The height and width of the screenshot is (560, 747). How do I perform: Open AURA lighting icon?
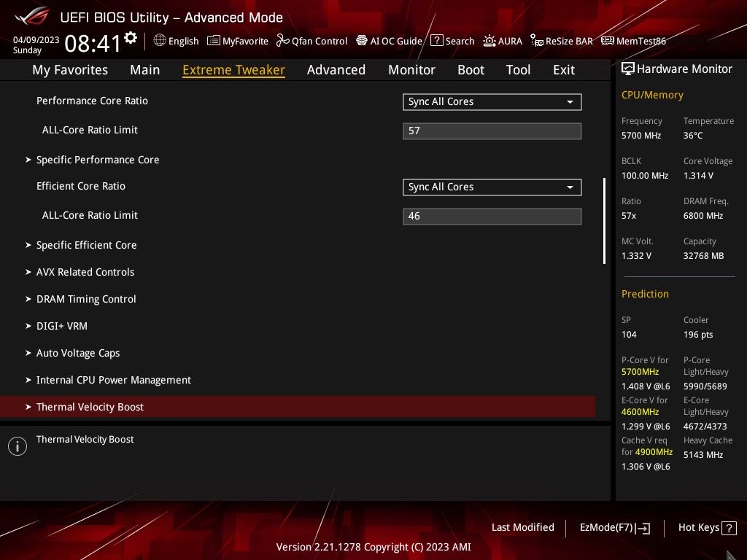[x=489, y=41]
